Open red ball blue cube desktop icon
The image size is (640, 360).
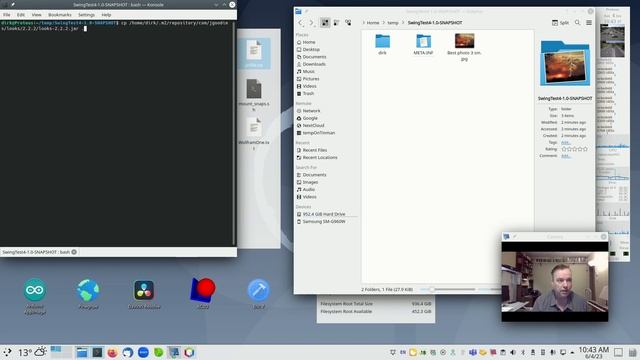coord(203,293)
